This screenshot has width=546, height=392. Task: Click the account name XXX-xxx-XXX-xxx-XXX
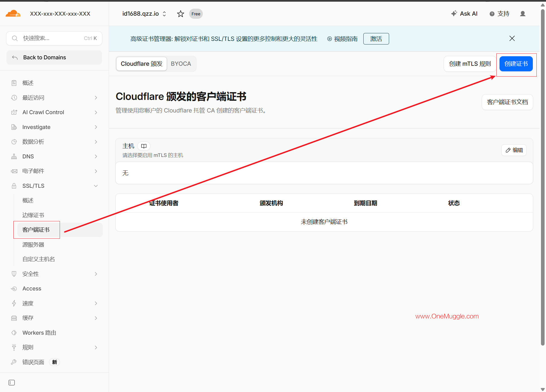click(x=60, y=14)
